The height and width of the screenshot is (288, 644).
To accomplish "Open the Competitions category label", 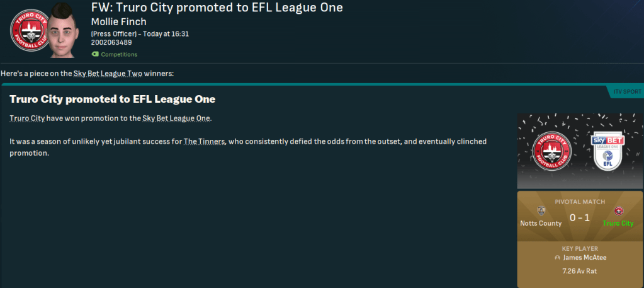I will (x=119, y=54).
